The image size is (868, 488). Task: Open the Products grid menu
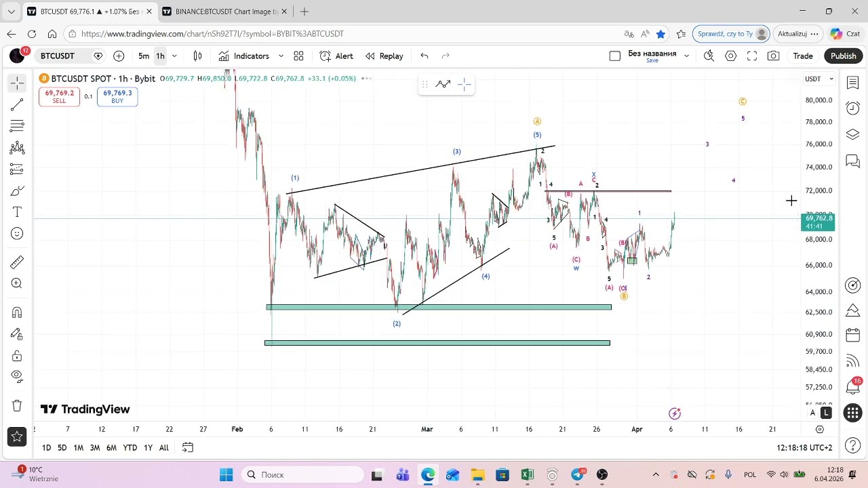853,413
